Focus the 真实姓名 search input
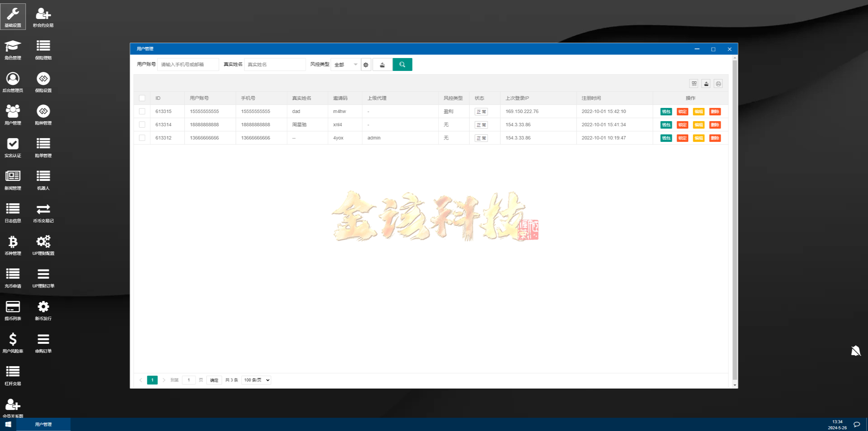Image resolution: width=868 pixels, height=431 pixels. pyautogui.click(x=275, y=64)
